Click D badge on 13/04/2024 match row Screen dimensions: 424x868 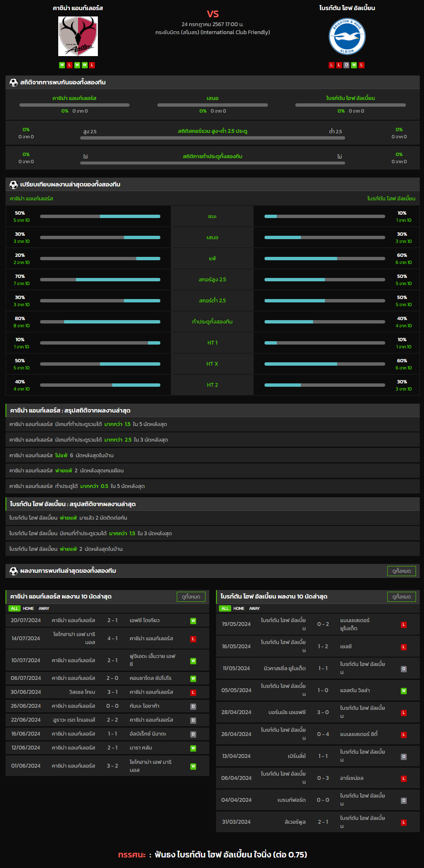tap(404, 756)
